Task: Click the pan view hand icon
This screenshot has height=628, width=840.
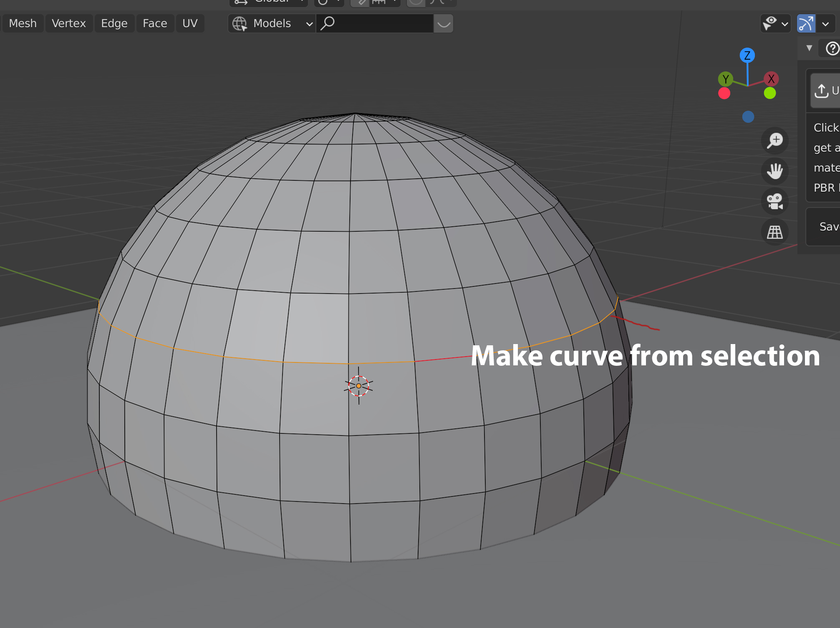Action: (775, 171)
